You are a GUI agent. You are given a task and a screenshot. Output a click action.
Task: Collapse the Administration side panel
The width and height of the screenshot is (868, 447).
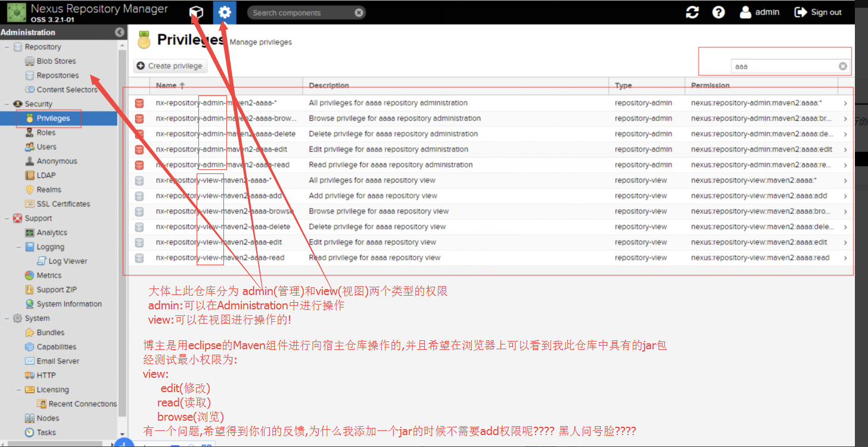click(120, 32)
